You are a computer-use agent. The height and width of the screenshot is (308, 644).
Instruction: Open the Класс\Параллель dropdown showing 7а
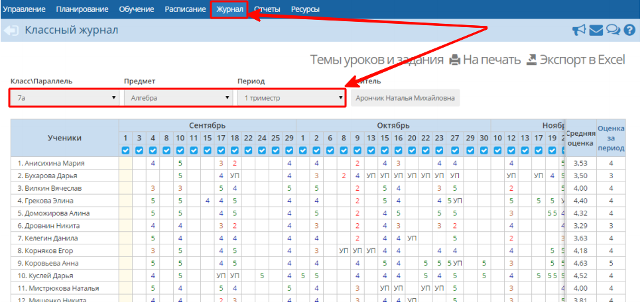click(66, 98)
